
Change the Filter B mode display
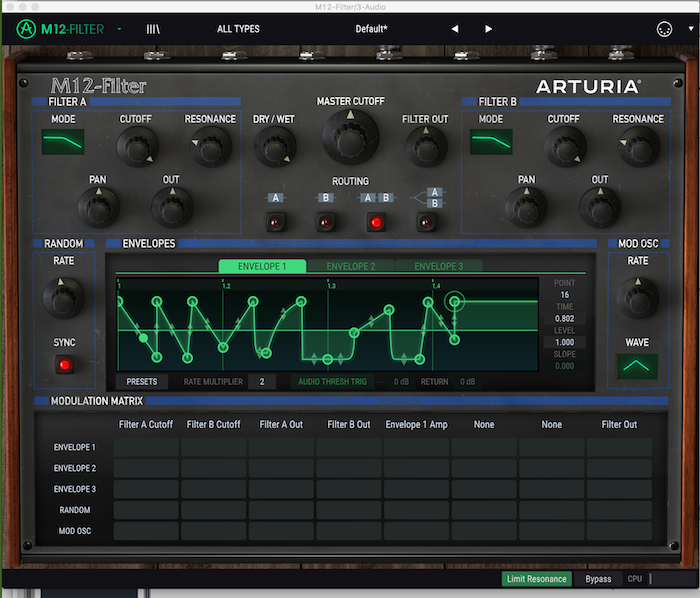pyautogui.click(x=491, y=142)
